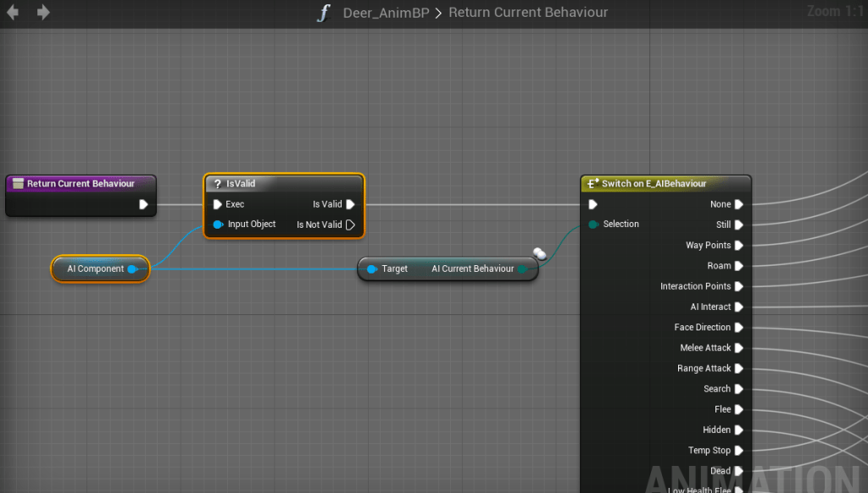Click the back navigation arrow
This screenshot has width=868, height=493.
pos(13,13)
